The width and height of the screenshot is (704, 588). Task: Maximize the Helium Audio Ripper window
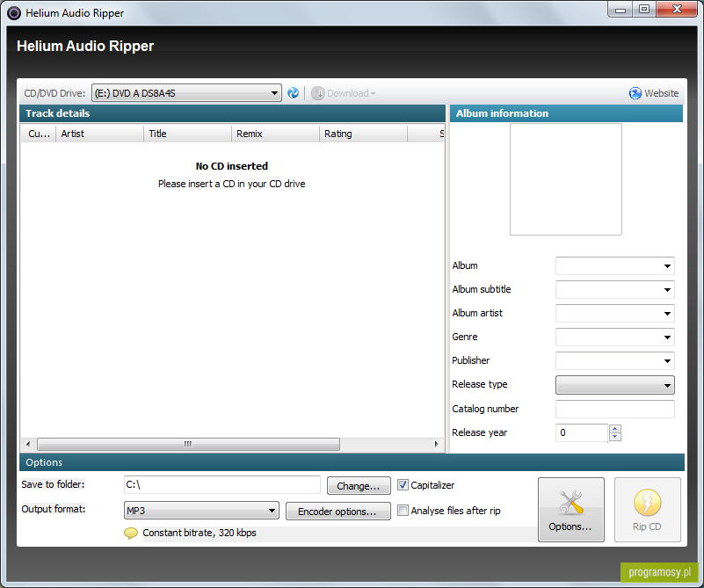coord(644,10)
